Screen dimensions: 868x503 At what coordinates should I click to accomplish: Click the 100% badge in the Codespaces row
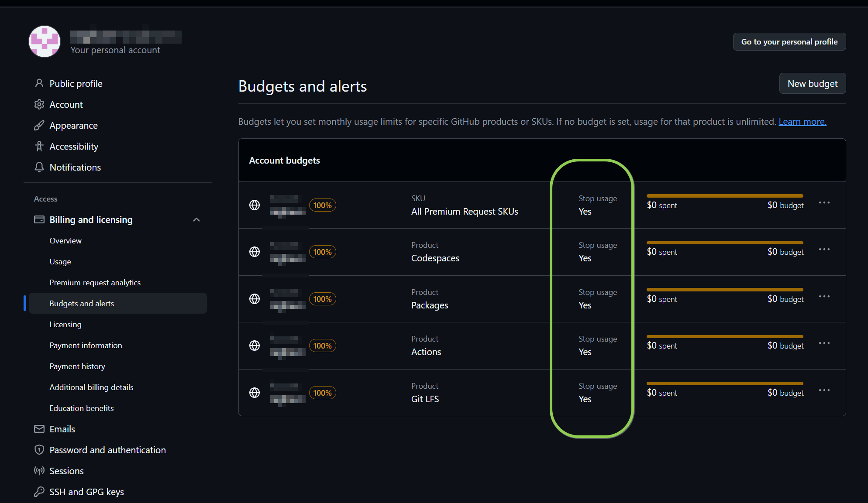click(x=322, y=252)
